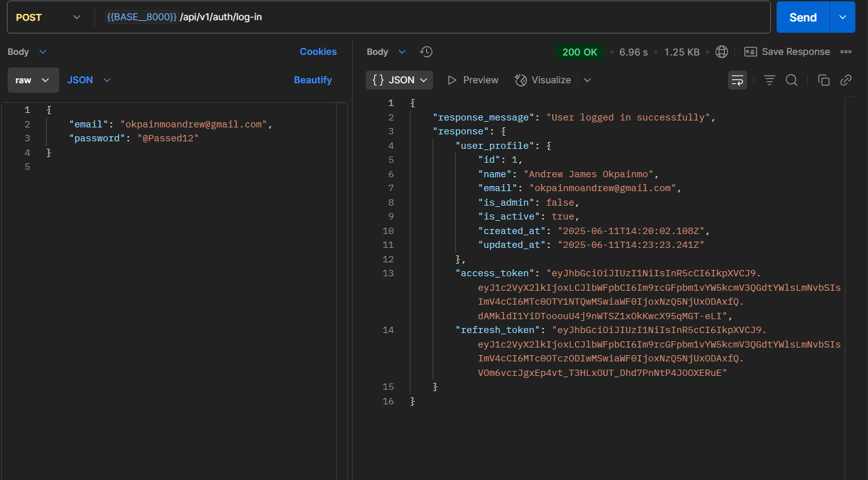Open the POST method dropdown
Viewport: 868px width, 480px height.
pyautogui.click(x=48, y=17)
